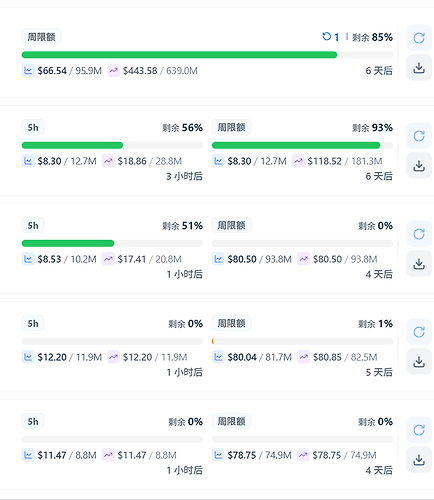Image resolution: width=434 pixels, height=500 pixels.
Task: Click the '$80.85 / 82.5M' value
Action: click(x=345, y=357)
